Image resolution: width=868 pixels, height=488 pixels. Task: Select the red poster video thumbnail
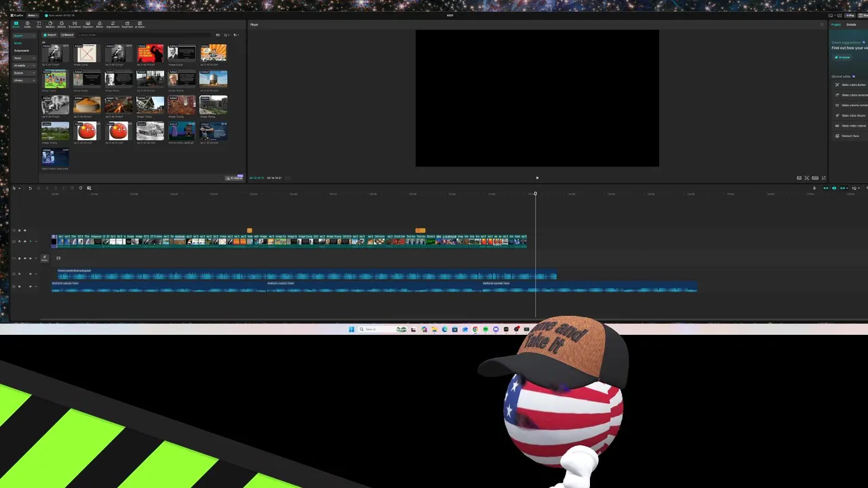150,53
